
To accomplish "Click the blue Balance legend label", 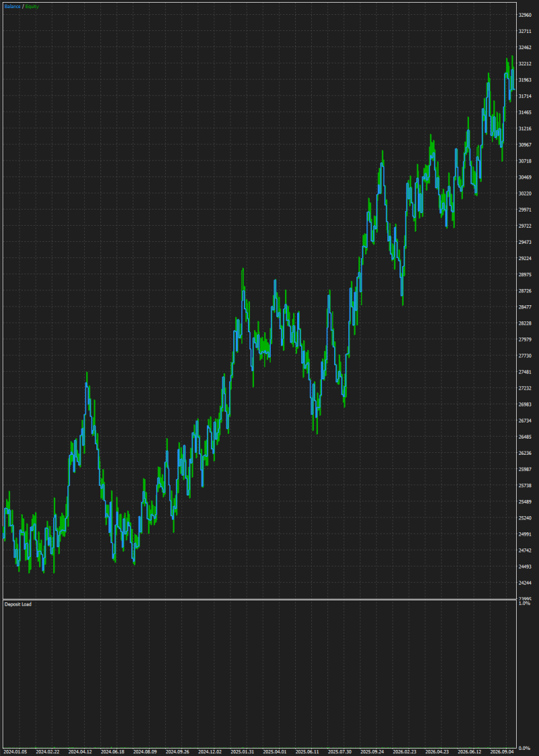I will click(13, 6).
